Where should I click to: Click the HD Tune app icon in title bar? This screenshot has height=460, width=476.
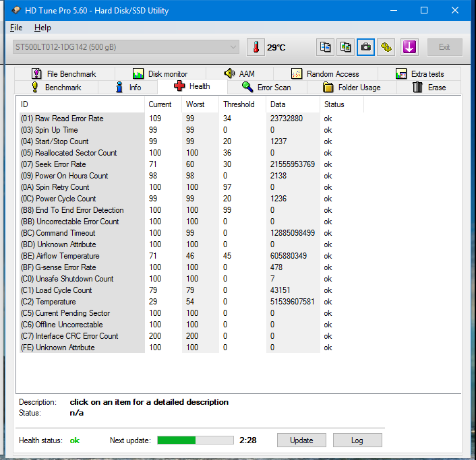[16, 10]
